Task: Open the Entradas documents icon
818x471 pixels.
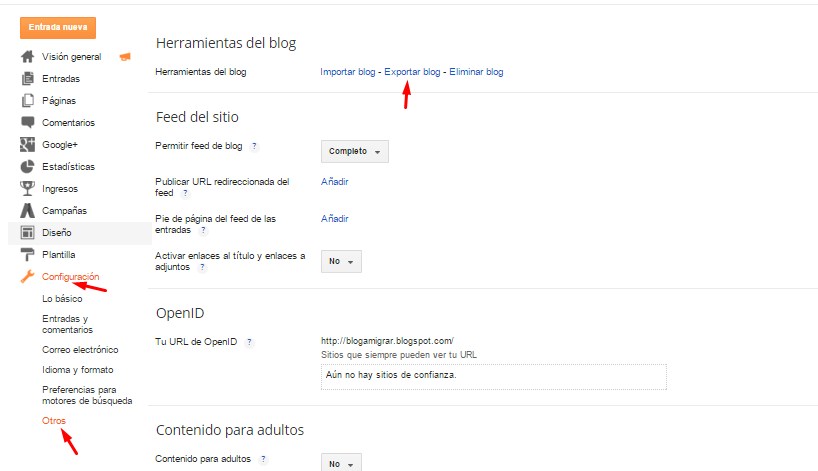Action: (x=28, y=78)
